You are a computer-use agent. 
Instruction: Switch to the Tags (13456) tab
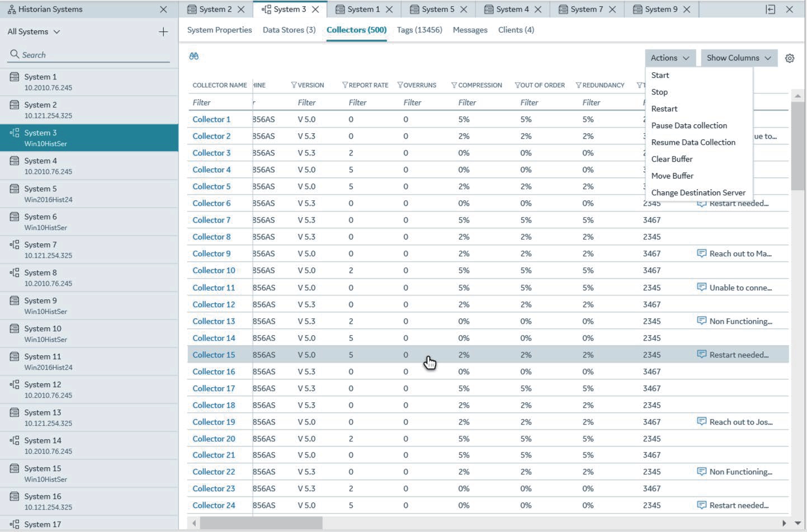click(419, 30)
